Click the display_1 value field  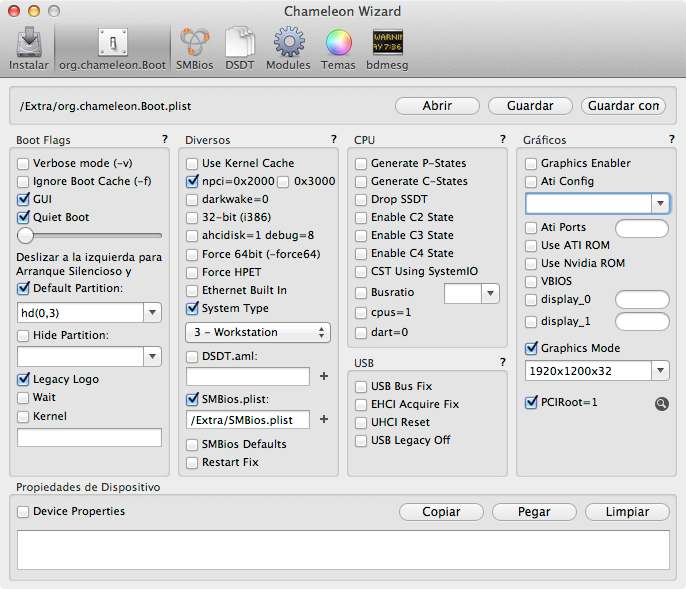tap(642, 322)
